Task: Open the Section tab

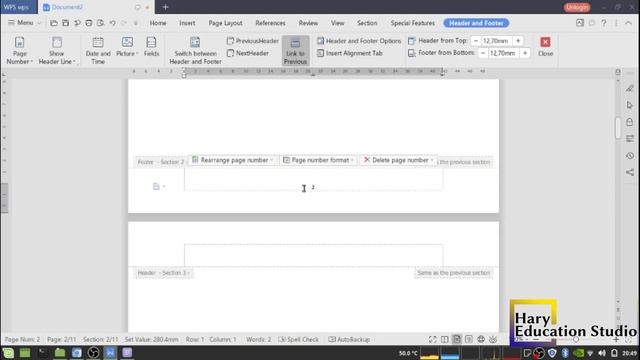Action: coord(367,23)
